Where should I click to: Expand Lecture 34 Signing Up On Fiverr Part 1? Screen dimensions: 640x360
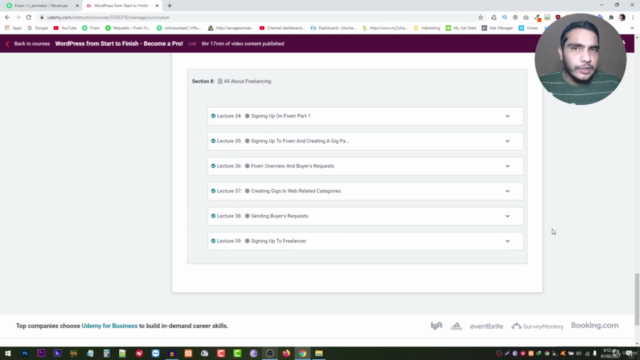click(507, 116)
